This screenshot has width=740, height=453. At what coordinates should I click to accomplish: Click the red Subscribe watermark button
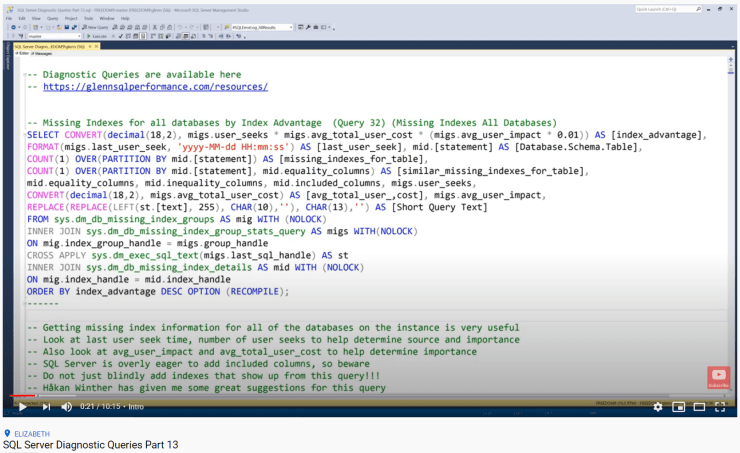(719, 378)
